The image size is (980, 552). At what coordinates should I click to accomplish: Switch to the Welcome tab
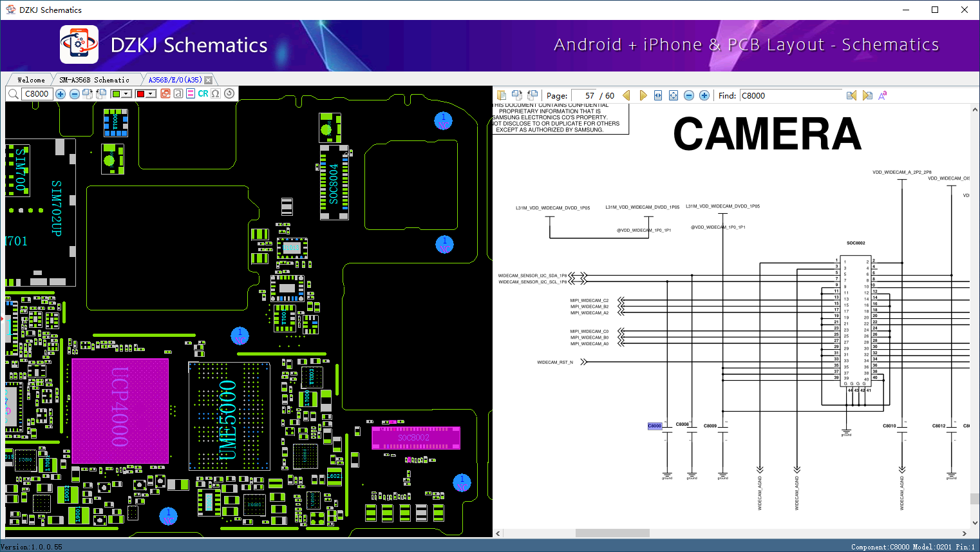[31, 80]
